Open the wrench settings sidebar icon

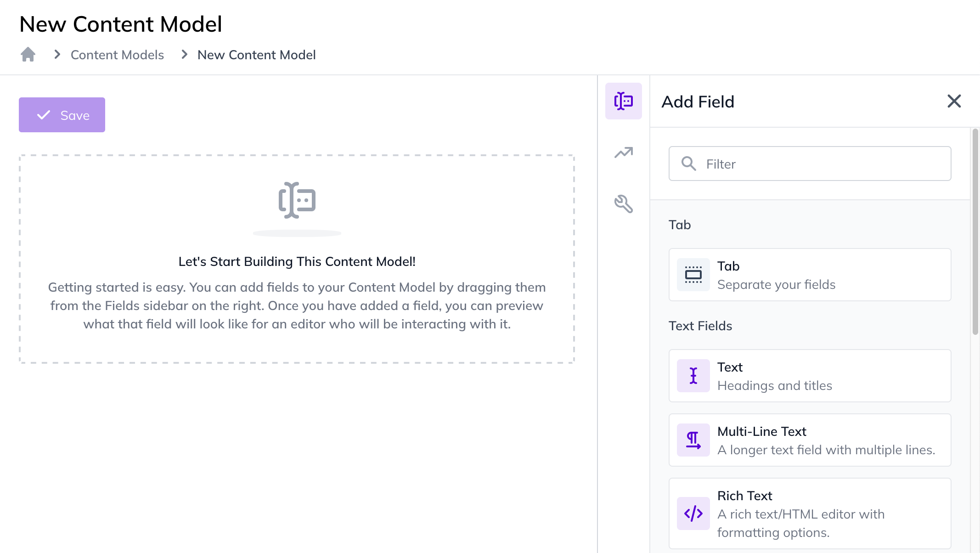point(623,204)
